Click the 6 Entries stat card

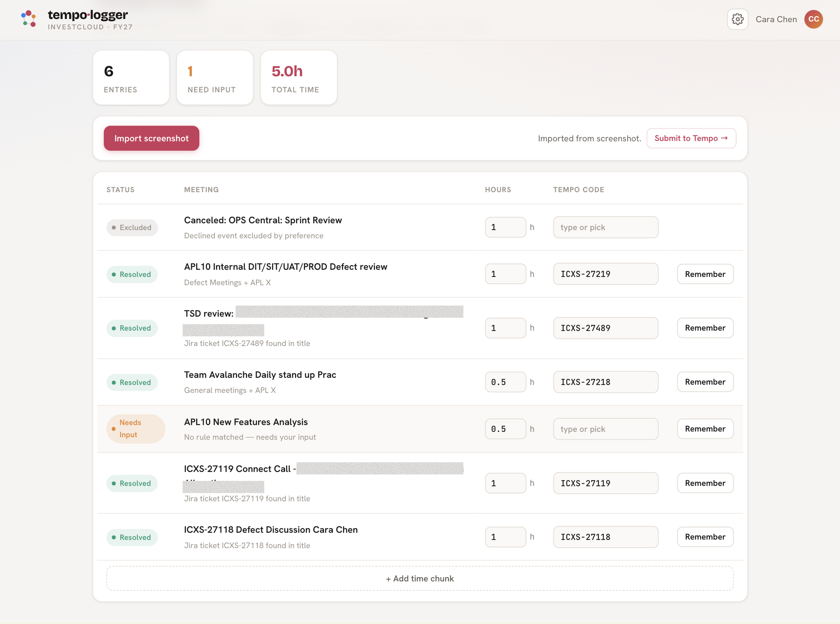coord(131,77)
